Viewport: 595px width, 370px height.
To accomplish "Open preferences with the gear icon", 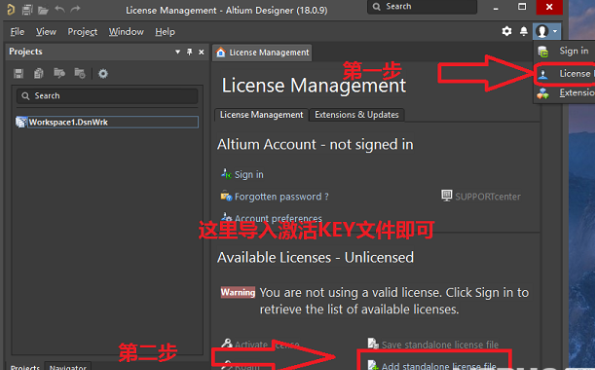I will (x=507, y=31).
